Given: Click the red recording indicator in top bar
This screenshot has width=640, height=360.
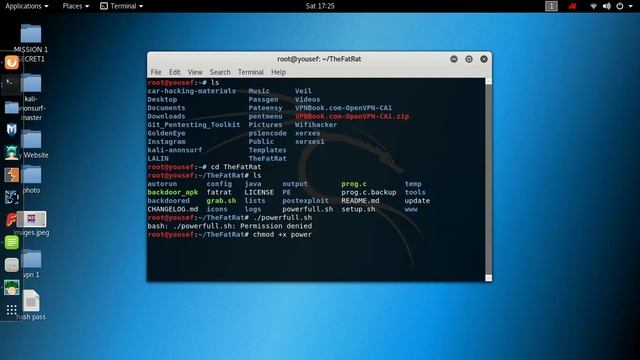Looking at the screenshot, I should [572, 6].
